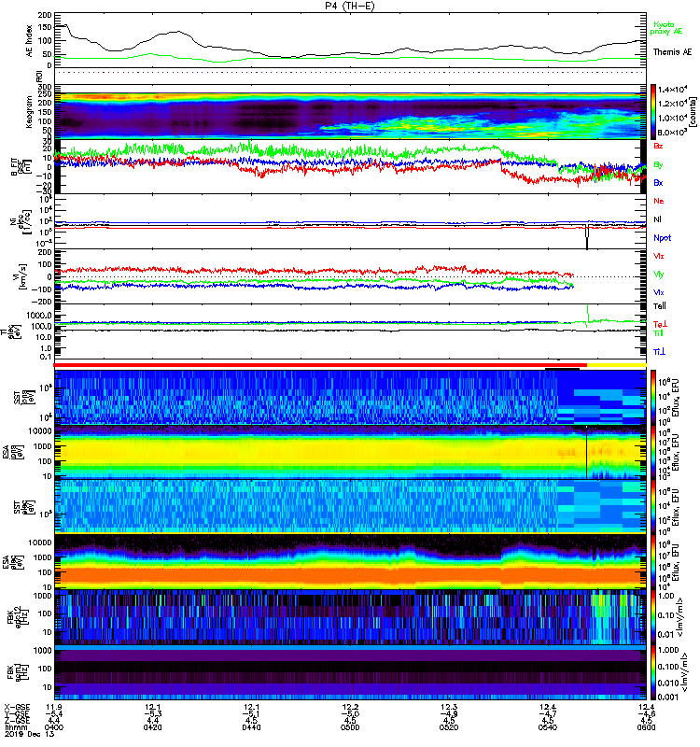
Task: Select the black Te parallel legend label
Action: point(660,306)
